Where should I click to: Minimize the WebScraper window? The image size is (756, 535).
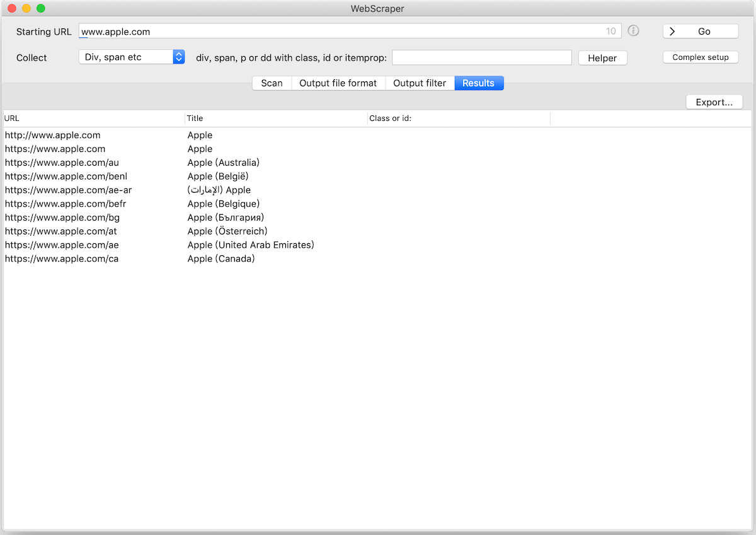coord(26,9)
